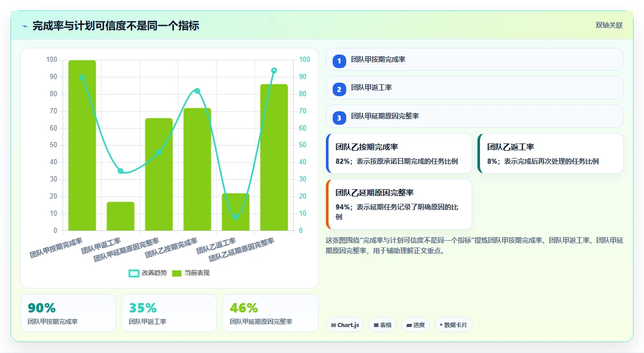The image size is (644, 353).
Task: Click the 数据卡片 tag
Action: click(x=453, y=325)
